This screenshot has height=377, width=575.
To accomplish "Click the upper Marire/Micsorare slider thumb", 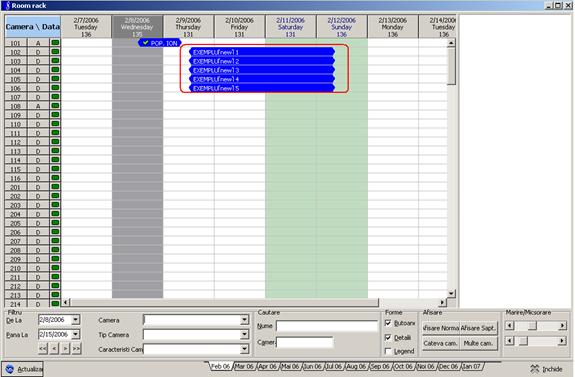I will tap(532, 326).
